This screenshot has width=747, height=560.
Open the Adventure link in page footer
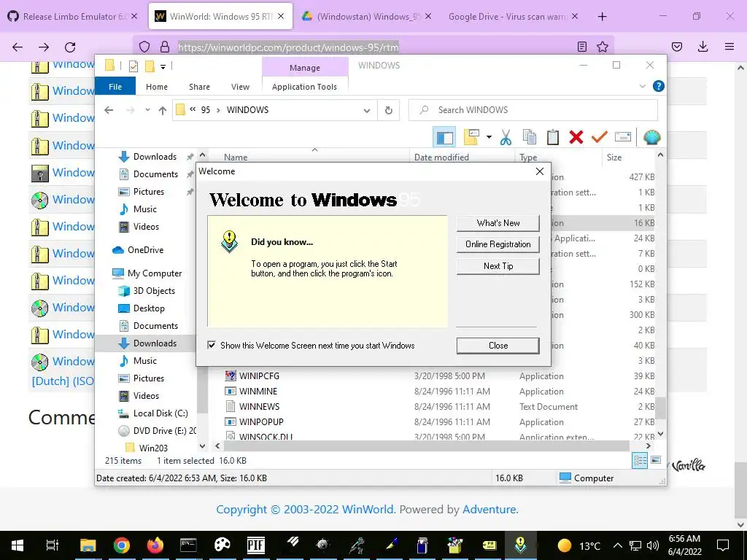(x=489, y=509)
